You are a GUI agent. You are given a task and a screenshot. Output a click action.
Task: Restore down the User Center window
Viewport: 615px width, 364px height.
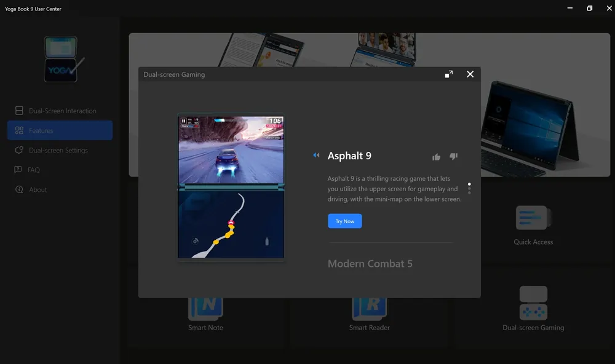pos(590,8)
